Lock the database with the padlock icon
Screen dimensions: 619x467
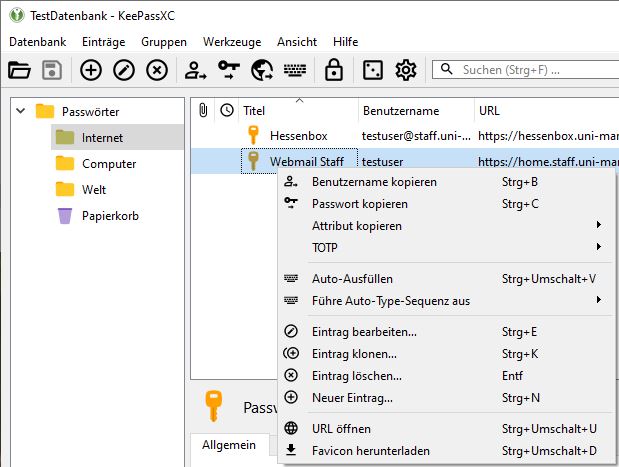(x=334, y=70)
